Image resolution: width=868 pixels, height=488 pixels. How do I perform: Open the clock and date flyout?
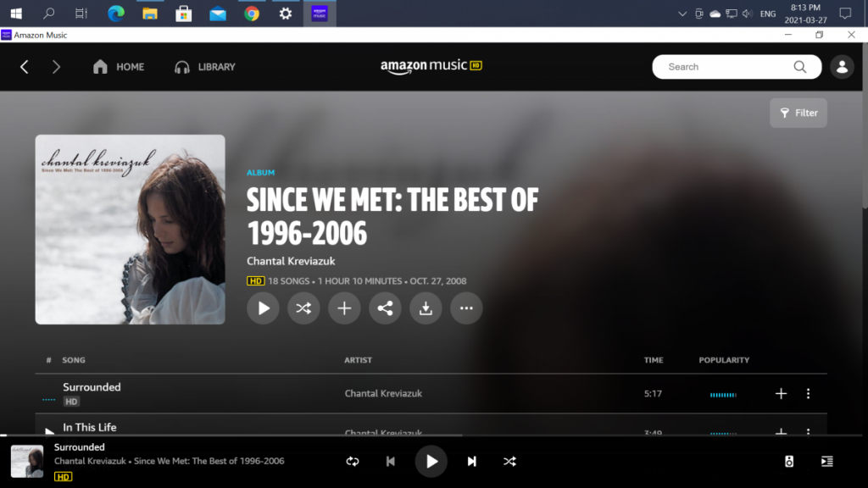[x=805, y=14]
